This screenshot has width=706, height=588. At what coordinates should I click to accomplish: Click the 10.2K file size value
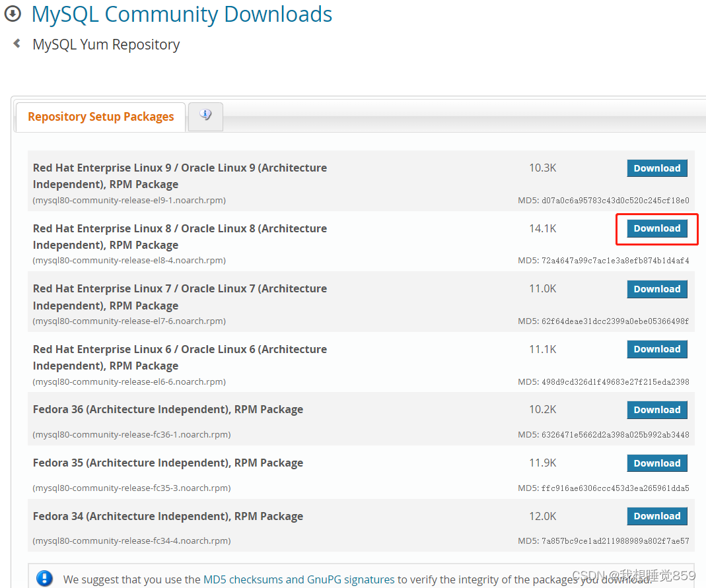pos(543,409)
